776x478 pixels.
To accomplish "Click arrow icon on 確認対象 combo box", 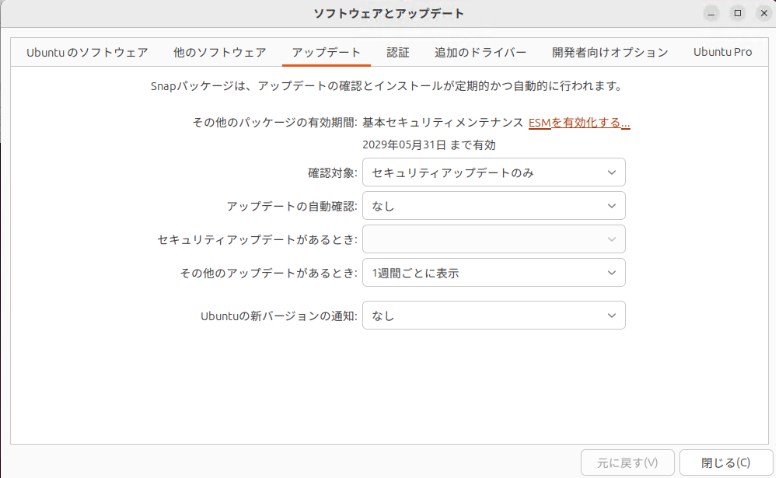I will 612,172.
